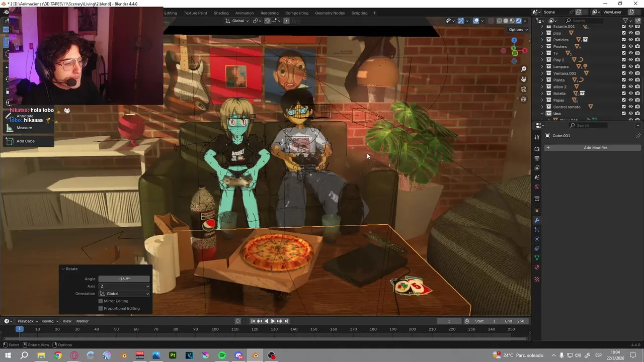Open the viewport Options dropdown

tap(518, 30)
